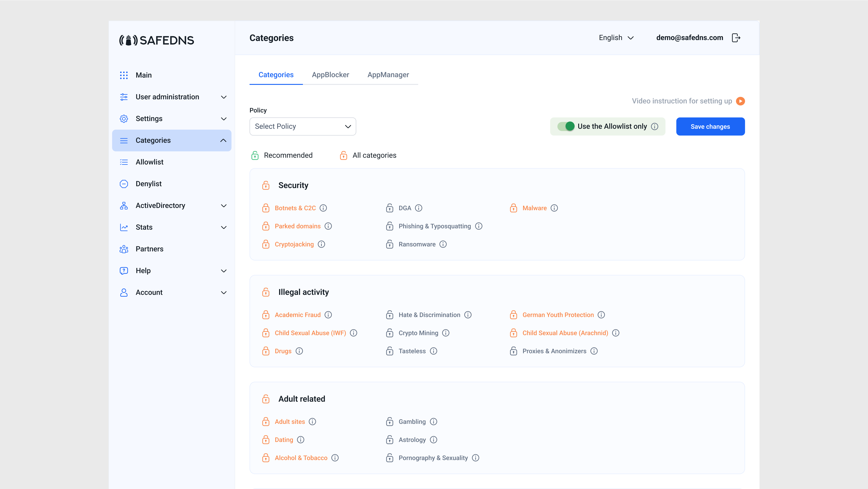Click the play icon for video instruction
Screen dimensions: 868x489
(x=741, y=101)
